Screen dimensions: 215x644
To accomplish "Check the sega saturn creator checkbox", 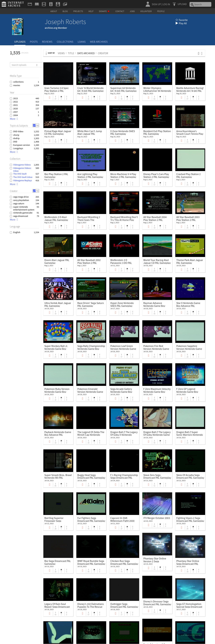I will coord(11,204).
